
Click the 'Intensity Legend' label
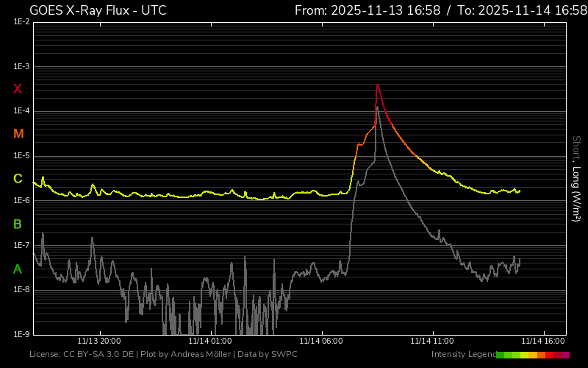point(464,354)
